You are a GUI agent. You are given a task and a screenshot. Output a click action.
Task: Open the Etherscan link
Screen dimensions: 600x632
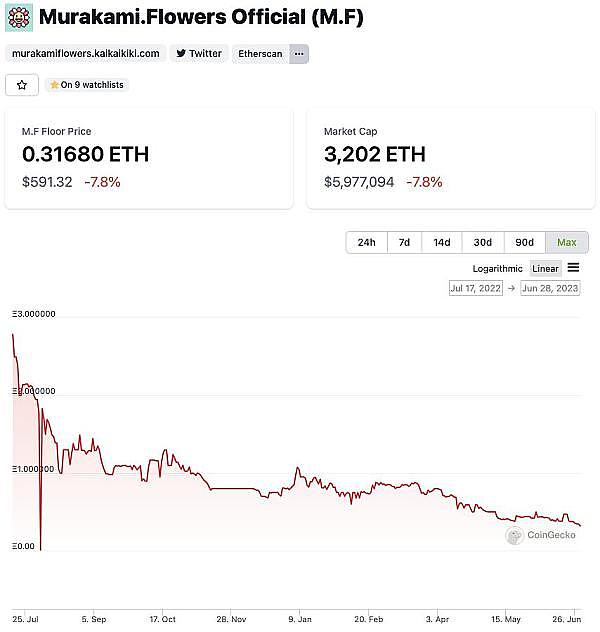point(260,54)
